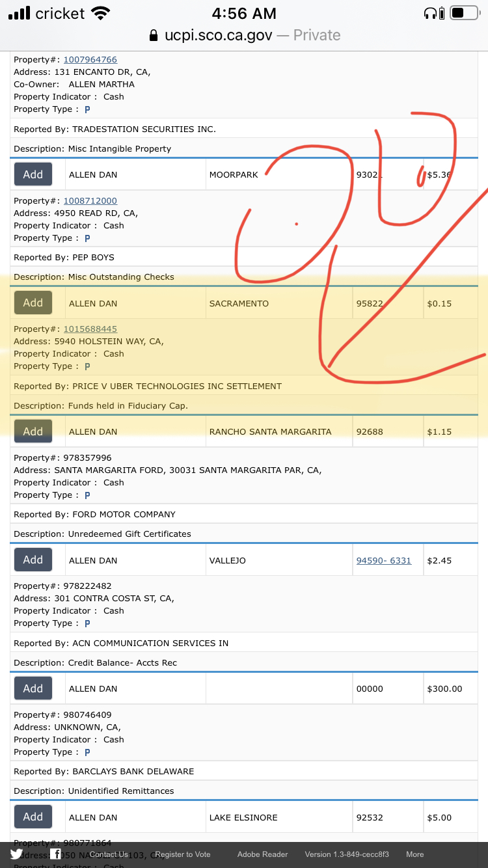488x868 pixels.
Task: Add the ALLEN DAN Vallejo property
Action: point(33,560)
